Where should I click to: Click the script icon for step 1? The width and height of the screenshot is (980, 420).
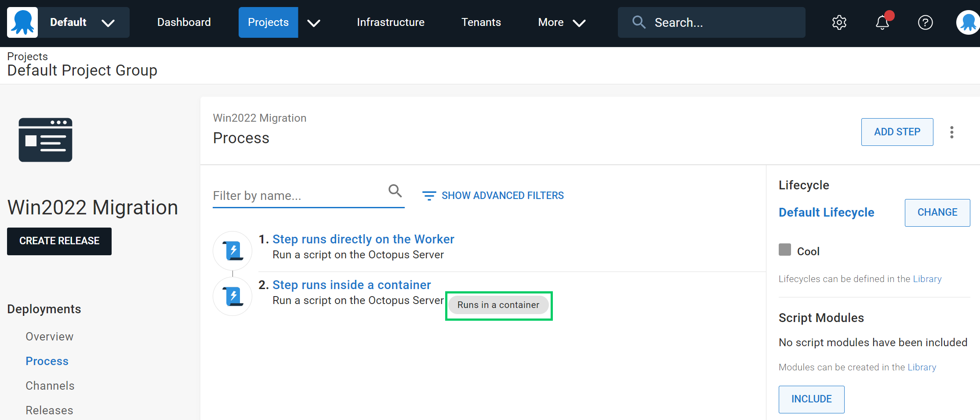coord(232,251)
